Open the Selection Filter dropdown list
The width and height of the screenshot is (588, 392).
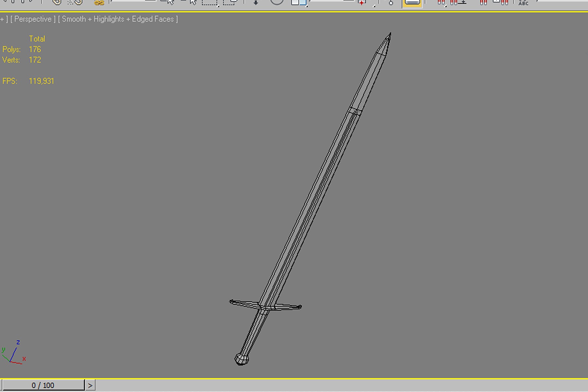(x=133, y=1)
